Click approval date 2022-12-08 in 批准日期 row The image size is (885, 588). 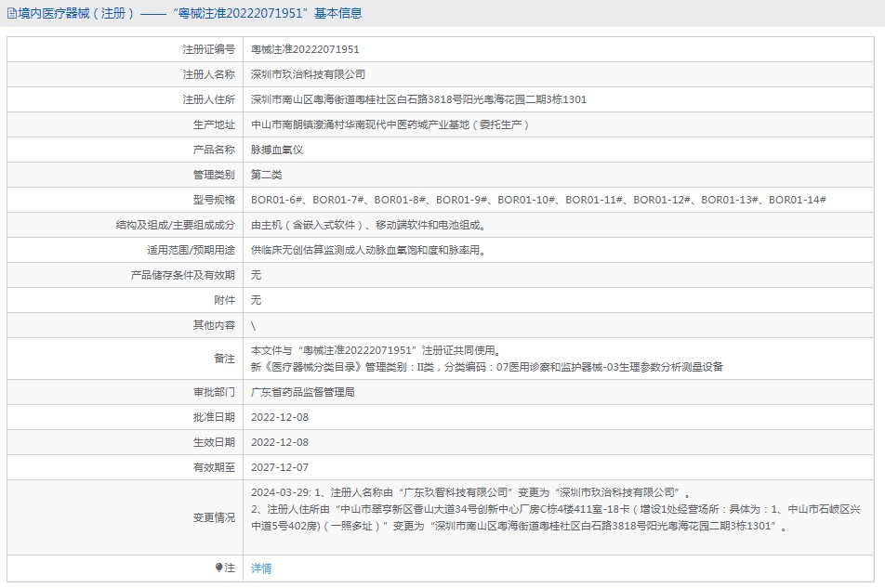[x=280, y=418]
